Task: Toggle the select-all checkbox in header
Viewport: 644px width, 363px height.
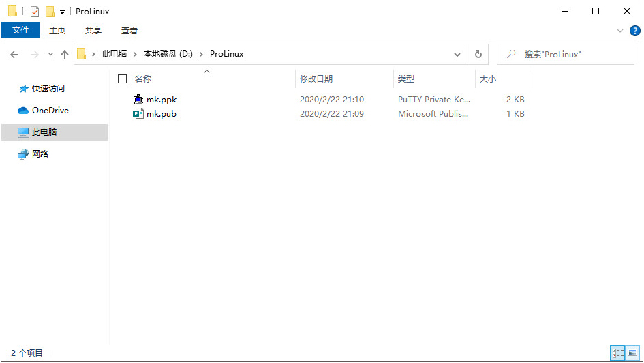Action: point(123,79)
